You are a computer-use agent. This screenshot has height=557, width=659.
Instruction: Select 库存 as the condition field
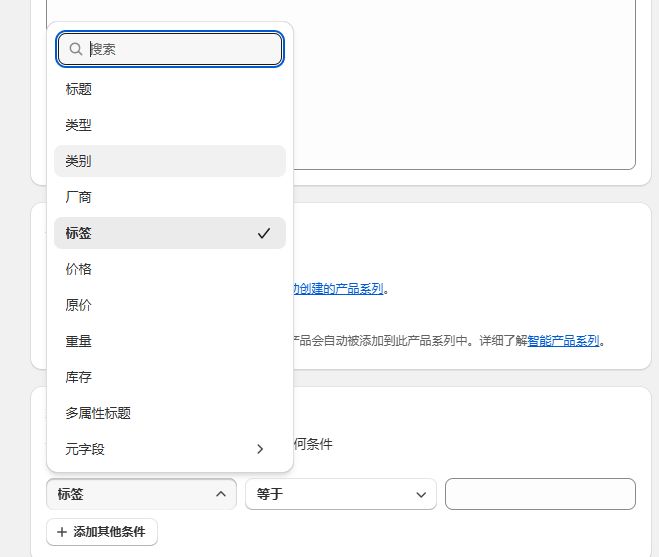[x=170, y=377]
